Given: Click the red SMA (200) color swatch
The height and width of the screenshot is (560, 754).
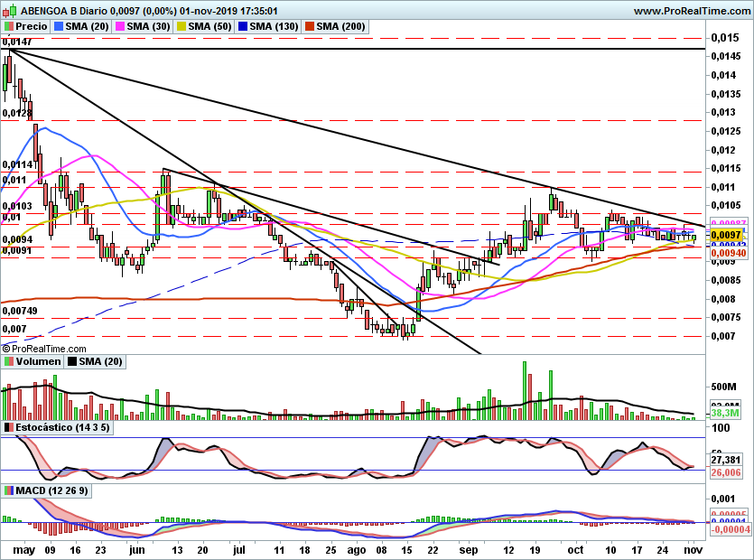Looking at the screenshot, I should click(310, 26).
